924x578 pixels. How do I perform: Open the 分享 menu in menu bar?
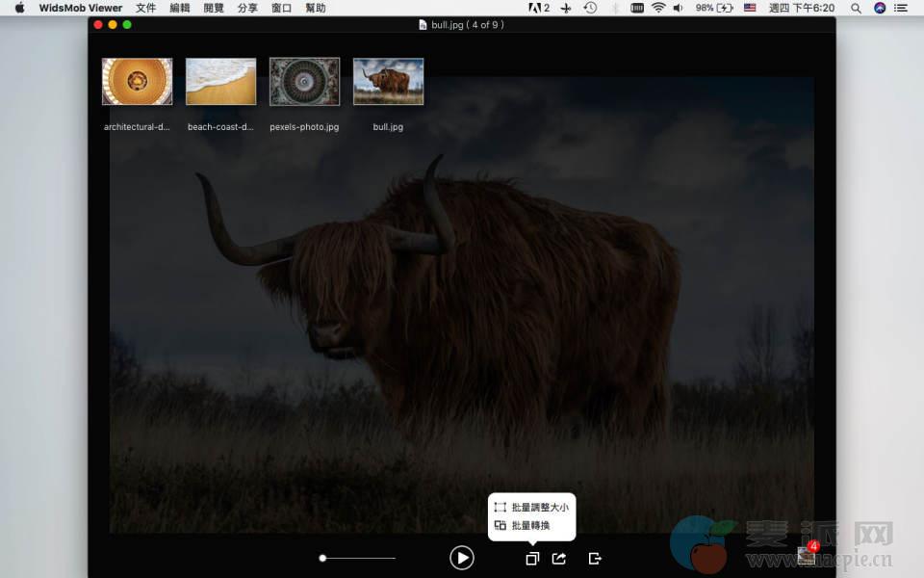tap(247, 8)
